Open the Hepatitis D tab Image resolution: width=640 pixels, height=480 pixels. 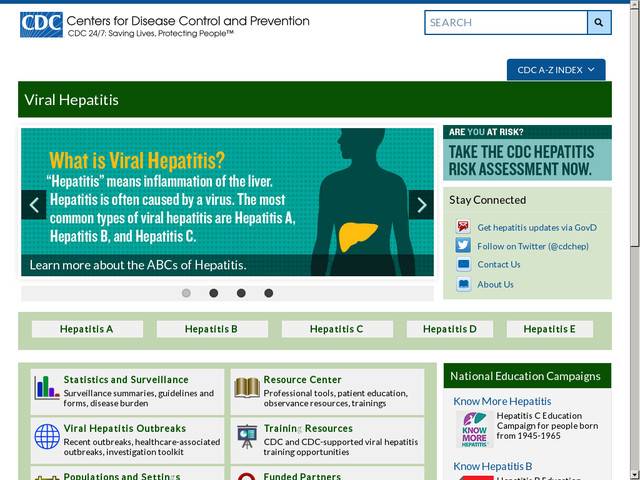coord(450,329)
